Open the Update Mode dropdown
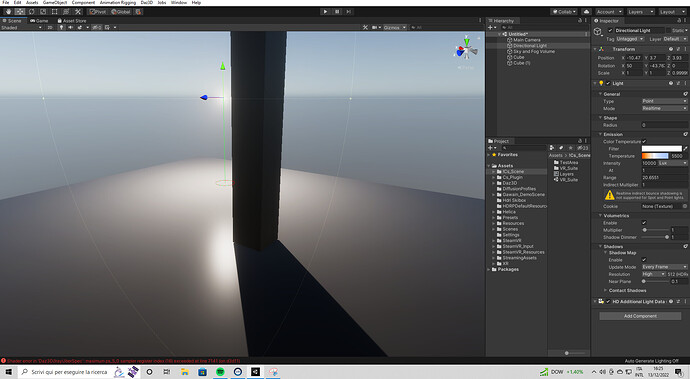This screenshot has width=690, height=379. 664,267
